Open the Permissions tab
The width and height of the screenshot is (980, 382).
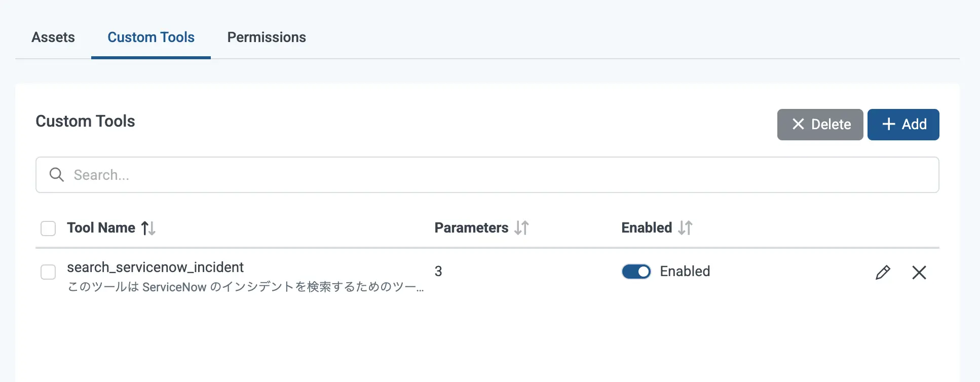tap(267, 37)
